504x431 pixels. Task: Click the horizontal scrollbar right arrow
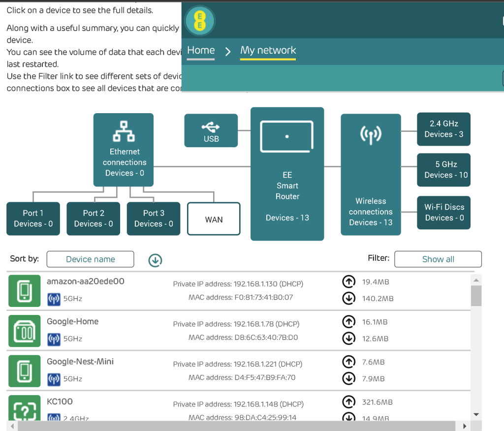click(465, 426)
